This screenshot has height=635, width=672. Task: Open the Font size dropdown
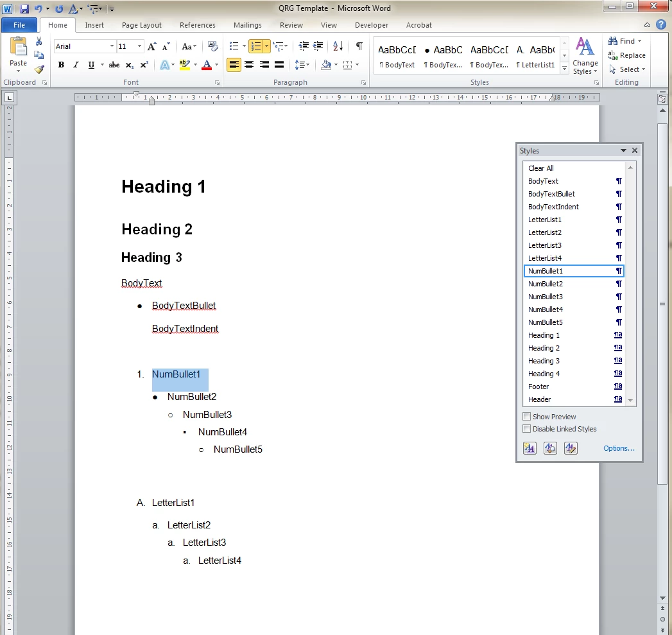click(x=139, y=46)
